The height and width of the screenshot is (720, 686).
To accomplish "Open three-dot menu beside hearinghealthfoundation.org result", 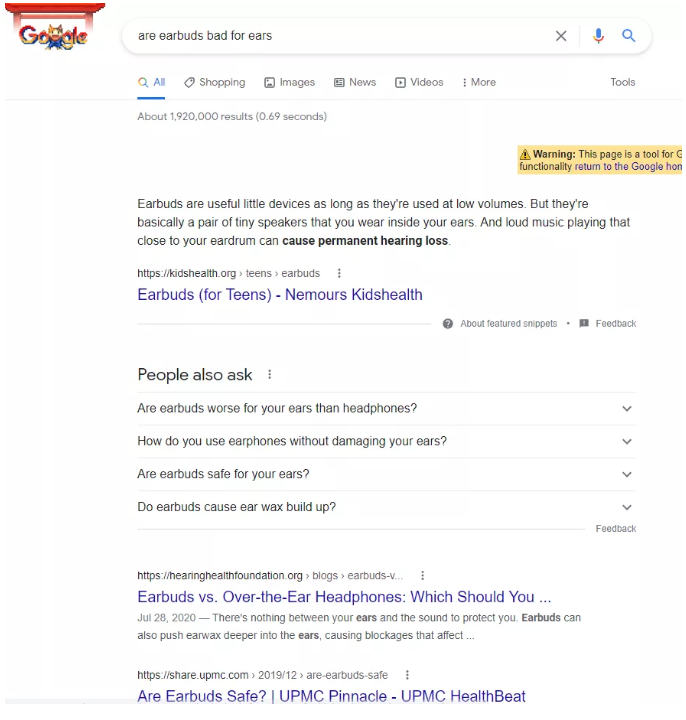I will (x=422, y=576).
